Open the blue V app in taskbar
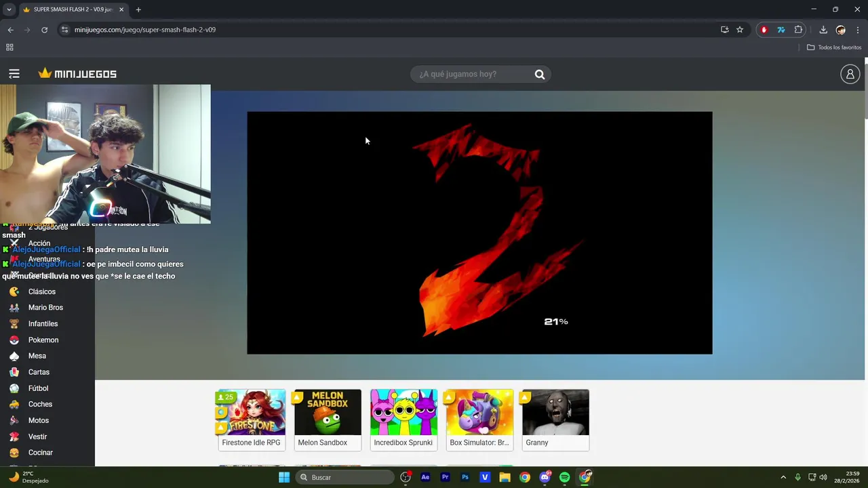The width and height of the screenshot is (868, 488). pyautogui.click(x=485, y=477)
